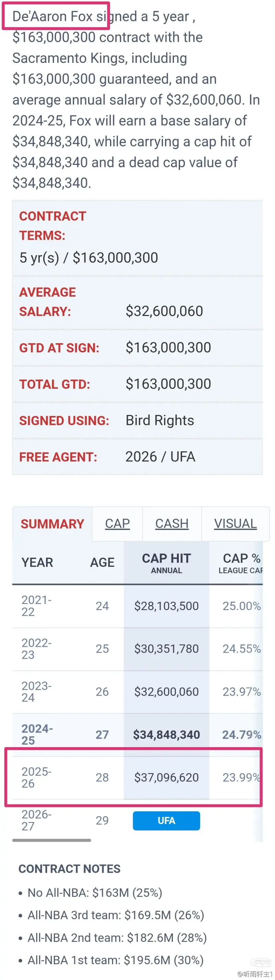
Task: Select the 2021-22 season row
Action: (137, 606)
